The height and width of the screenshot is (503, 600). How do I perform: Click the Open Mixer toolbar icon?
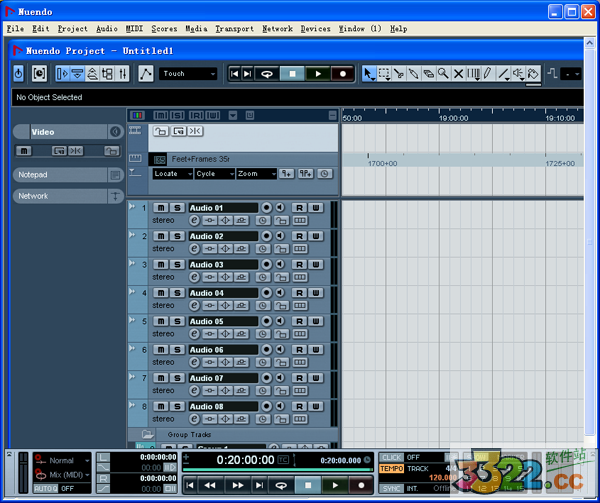(122, 73)
